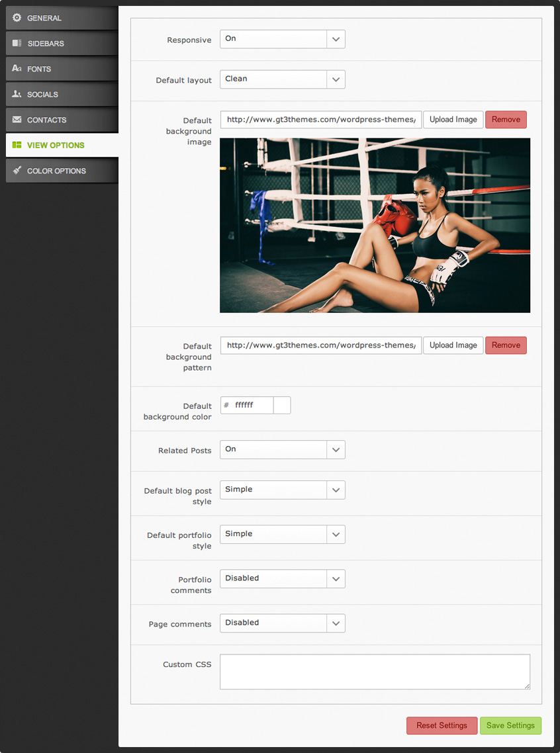Click the green View Options icon

point(17,145)
